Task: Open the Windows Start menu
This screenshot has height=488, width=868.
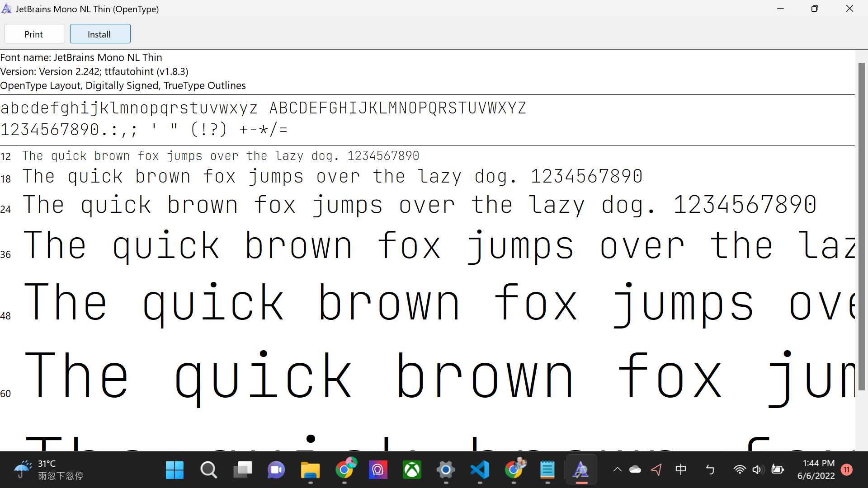Action: (x=175, y=470)
